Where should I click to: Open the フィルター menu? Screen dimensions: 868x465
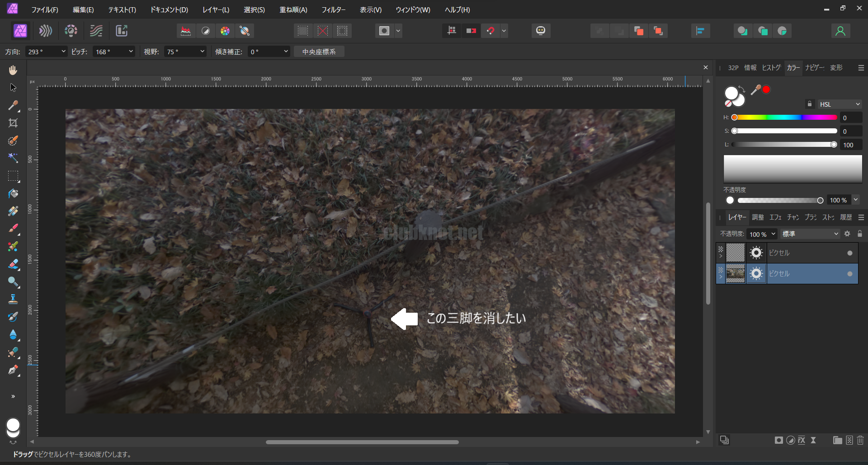[x=333, y=9]
